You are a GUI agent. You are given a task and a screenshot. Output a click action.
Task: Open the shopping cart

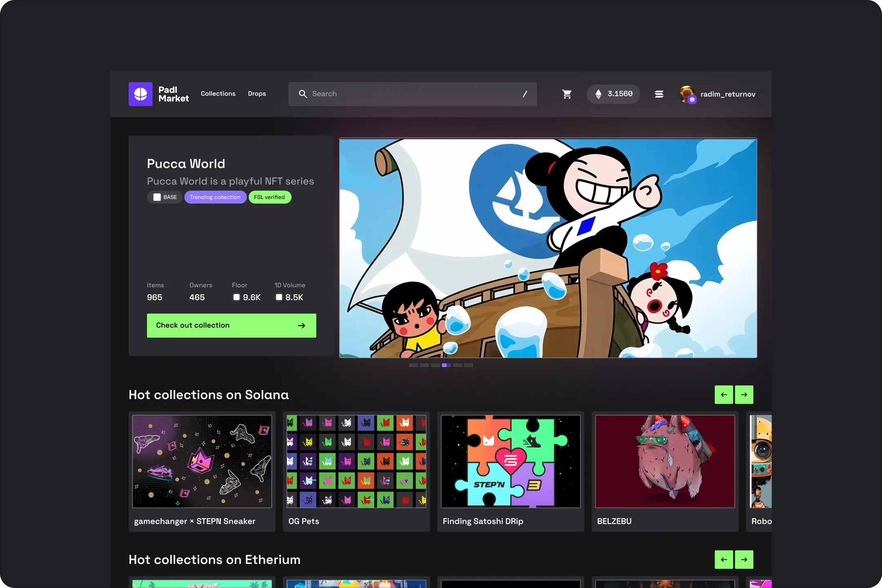tap(567, 94)
